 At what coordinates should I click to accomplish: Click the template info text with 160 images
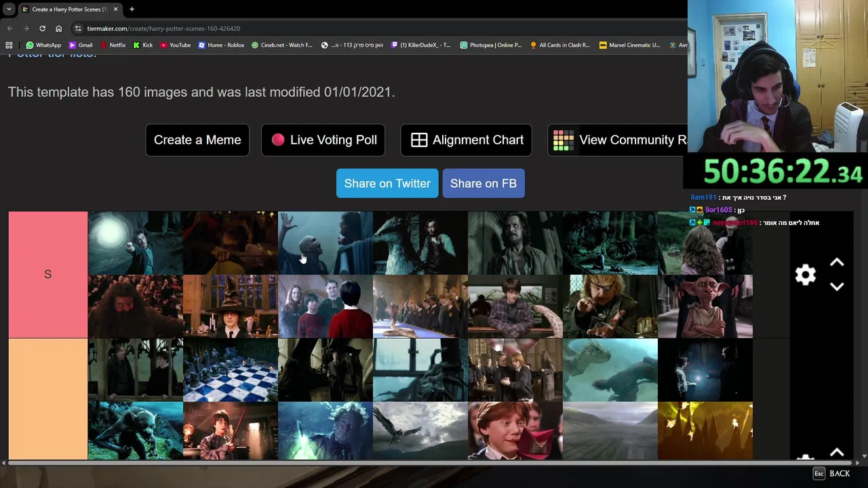coord(201,92)
